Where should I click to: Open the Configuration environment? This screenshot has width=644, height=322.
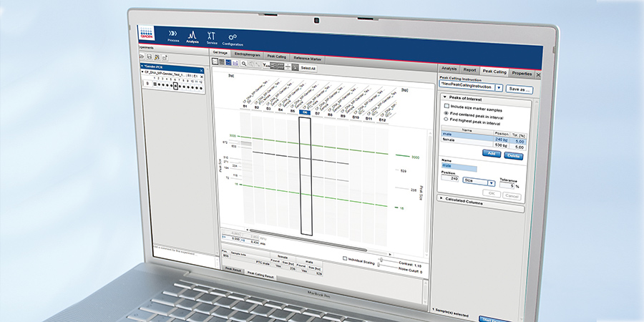(233, 40)
